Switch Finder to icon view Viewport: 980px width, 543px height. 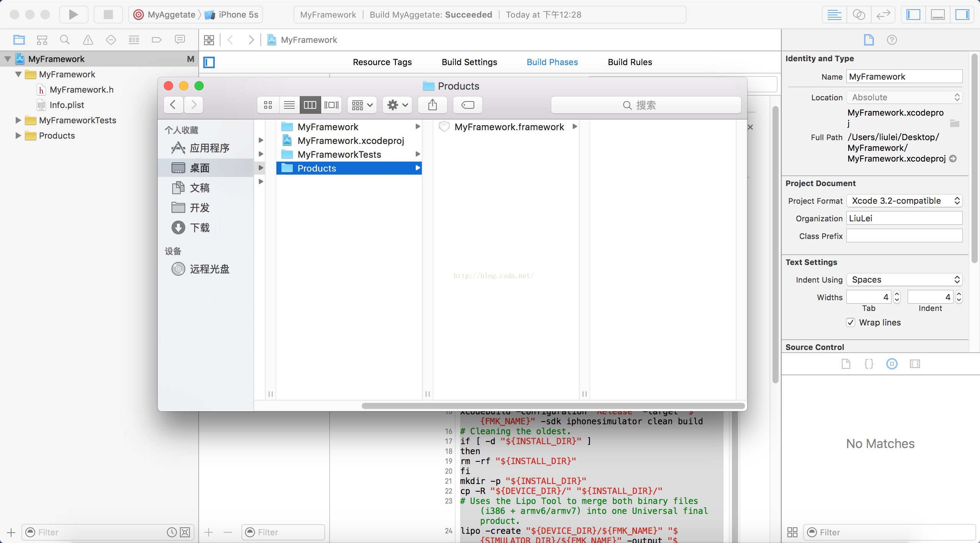click(268, 105)
